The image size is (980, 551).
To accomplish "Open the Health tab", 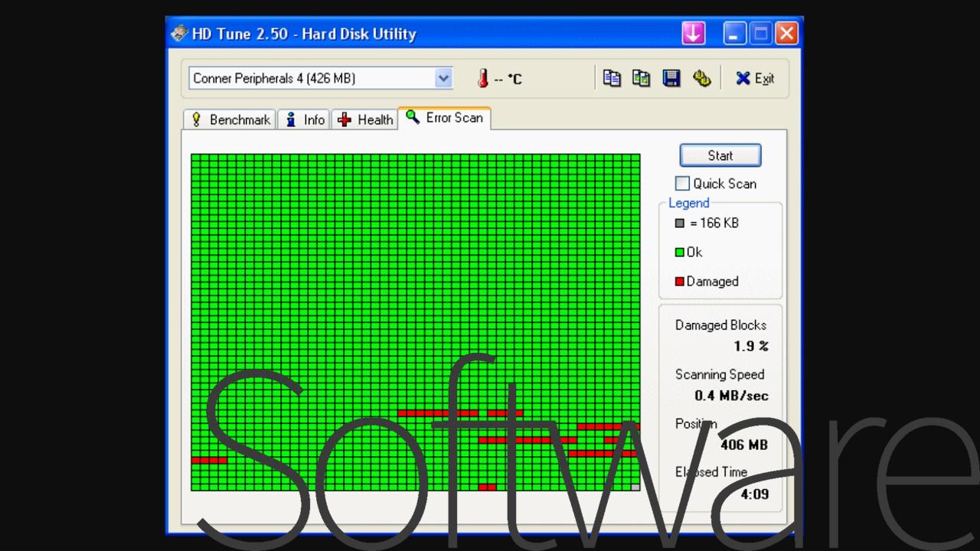I will [365, 119].
